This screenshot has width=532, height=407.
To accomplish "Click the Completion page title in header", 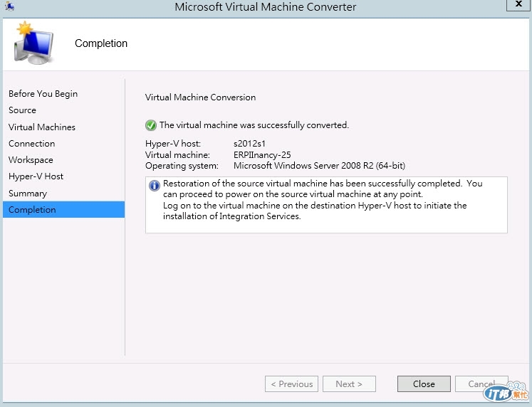I will point(101,43).
